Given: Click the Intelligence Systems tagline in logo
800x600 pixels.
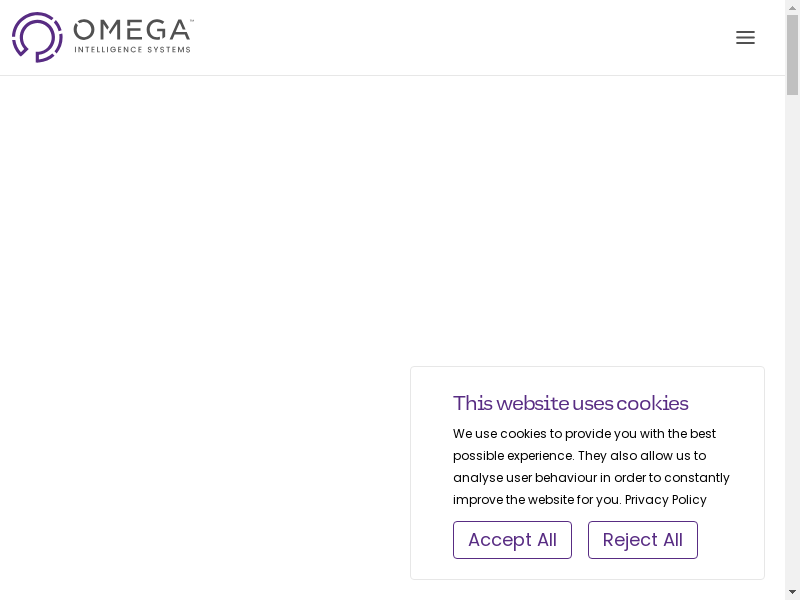Looking at the screenshot, I should pyautogui.click(x=132, y=49).
